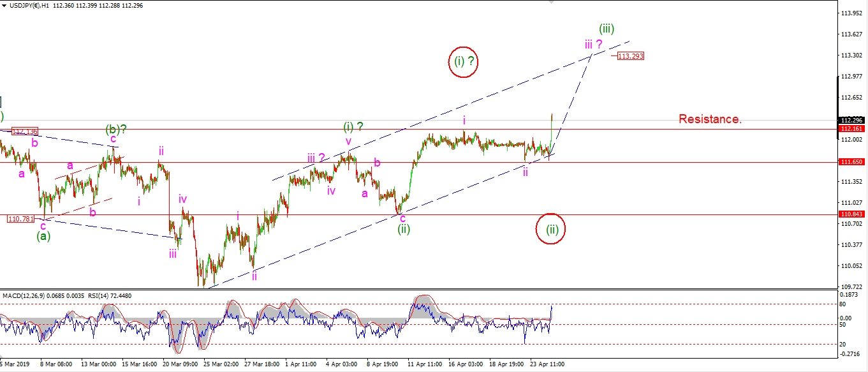Click 110.052 on the price axis

pyautogui.click(x=851, y=266)
